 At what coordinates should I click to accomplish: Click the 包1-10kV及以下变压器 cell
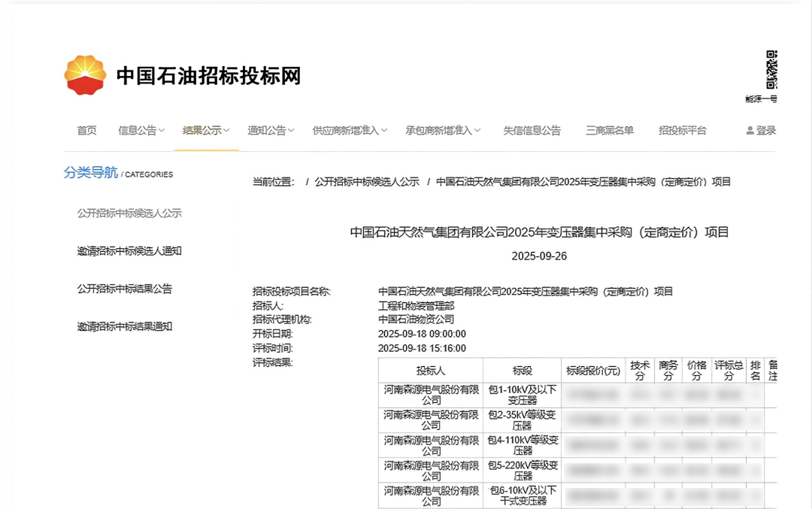click(x=522, y=395)
